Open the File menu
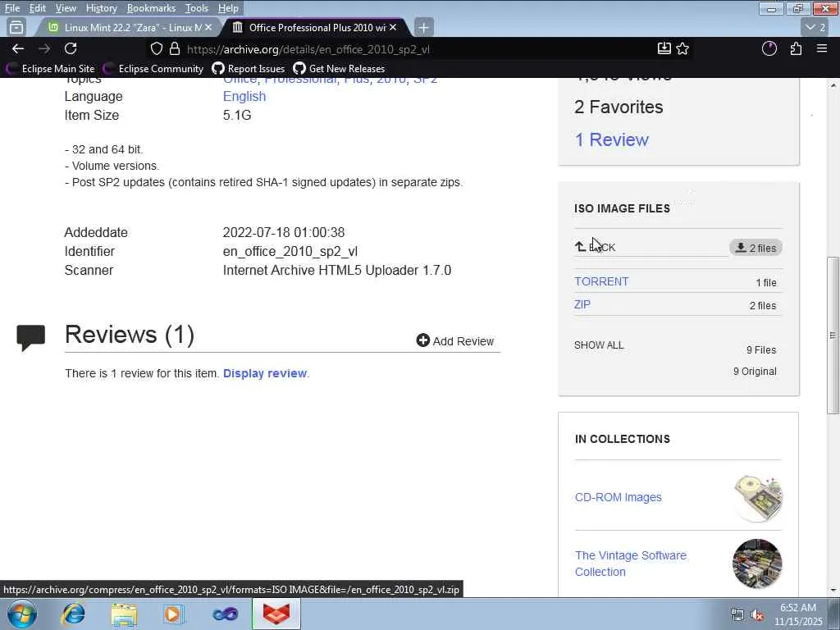This screenshot has width=840, height=630. [11, 8]
